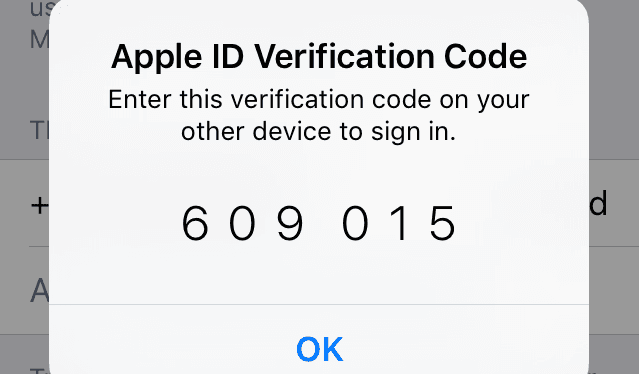Tap the plus sign behind the dialog
This screenshot has height=374, width=639.
[40, 205]
